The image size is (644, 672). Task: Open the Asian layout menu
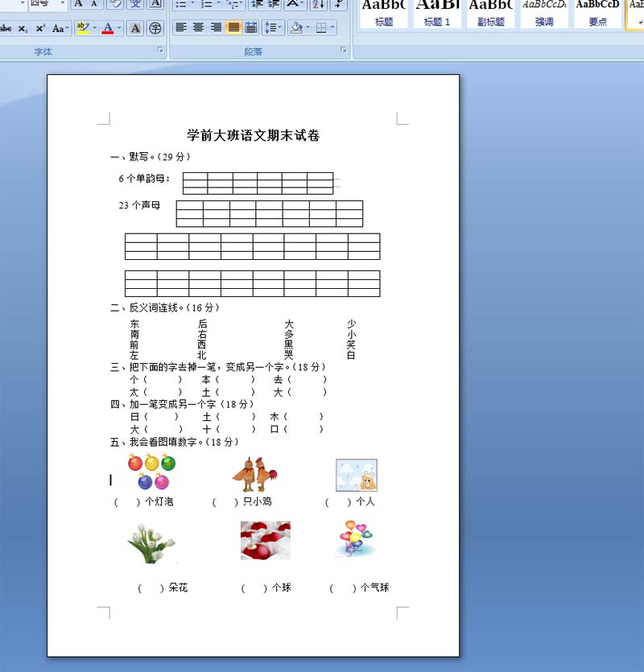click(x=295, y=4)
